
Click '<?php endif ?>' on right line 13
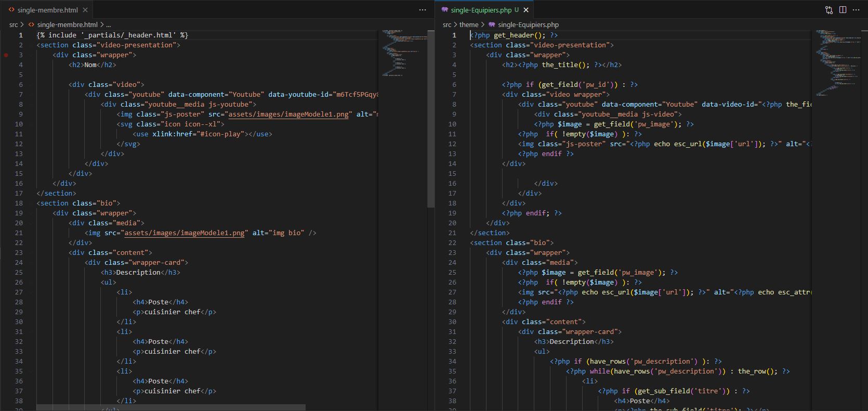point(546,153)
